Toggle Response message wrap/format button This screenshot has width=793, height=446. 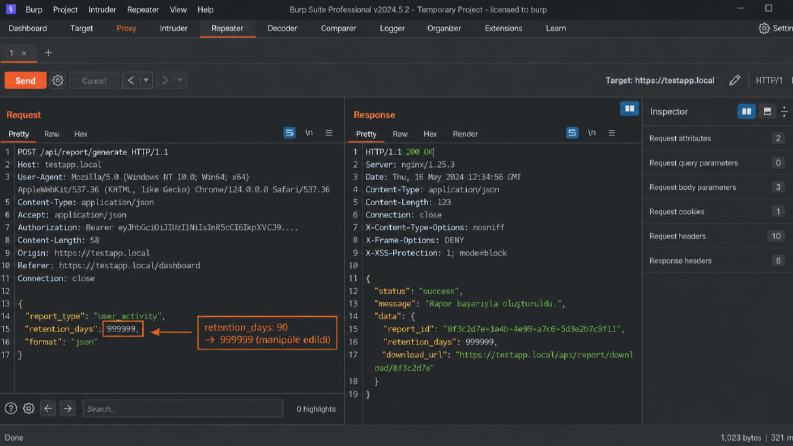tap(572, 133)
